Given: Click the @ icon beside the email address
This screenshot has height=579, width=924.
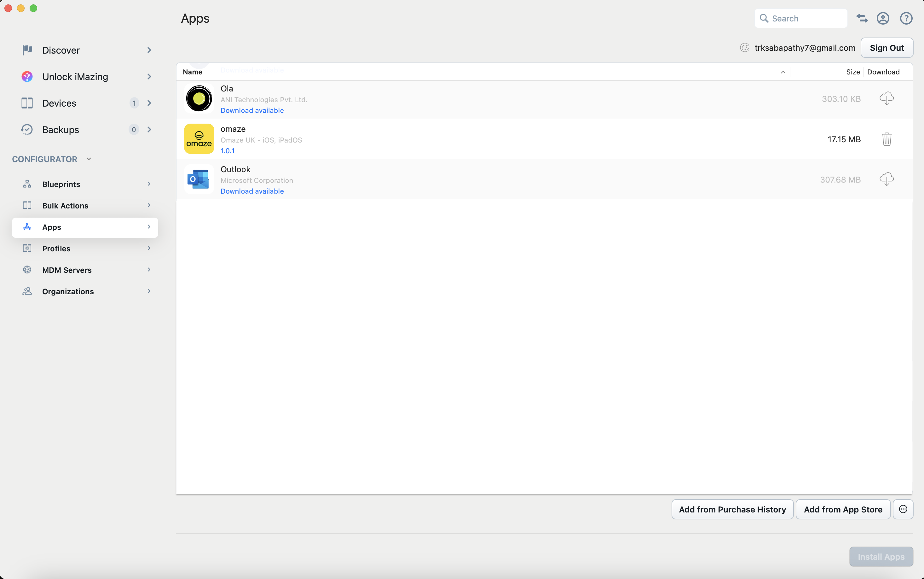Looking at the screenshot, I should click(745, 48).
